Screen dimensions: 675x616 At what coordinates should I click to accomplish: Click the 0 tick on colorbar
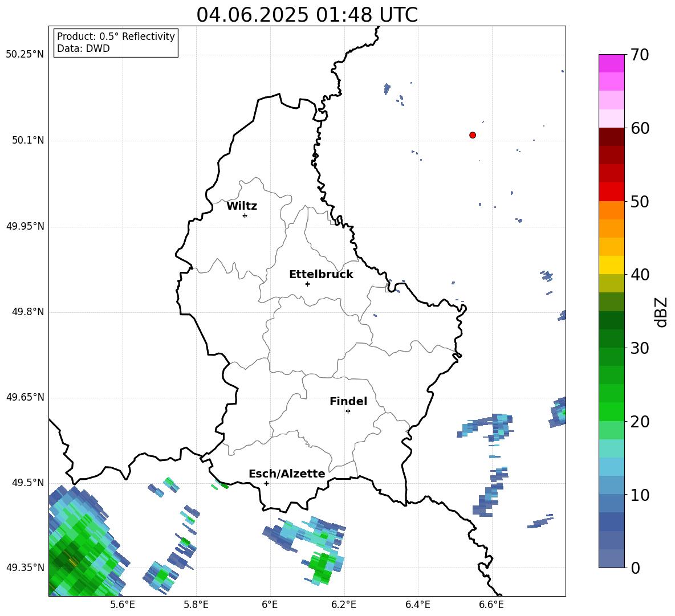pyautogui.click(x=635, y=568)
